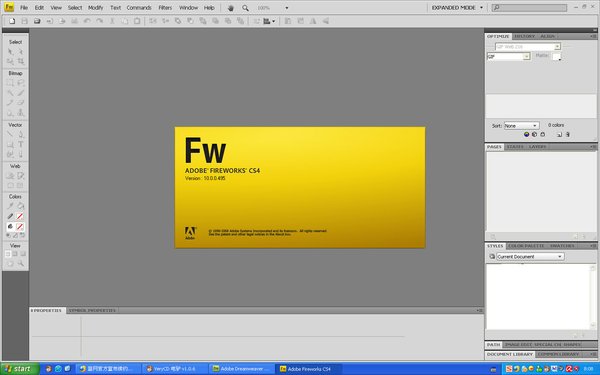Switch to Full Screen mode
600x375 pixels.
(23, 254)
